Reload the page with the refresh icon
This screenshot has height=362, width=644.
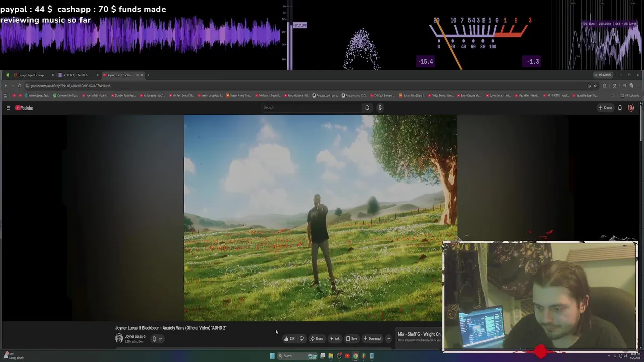19,86
